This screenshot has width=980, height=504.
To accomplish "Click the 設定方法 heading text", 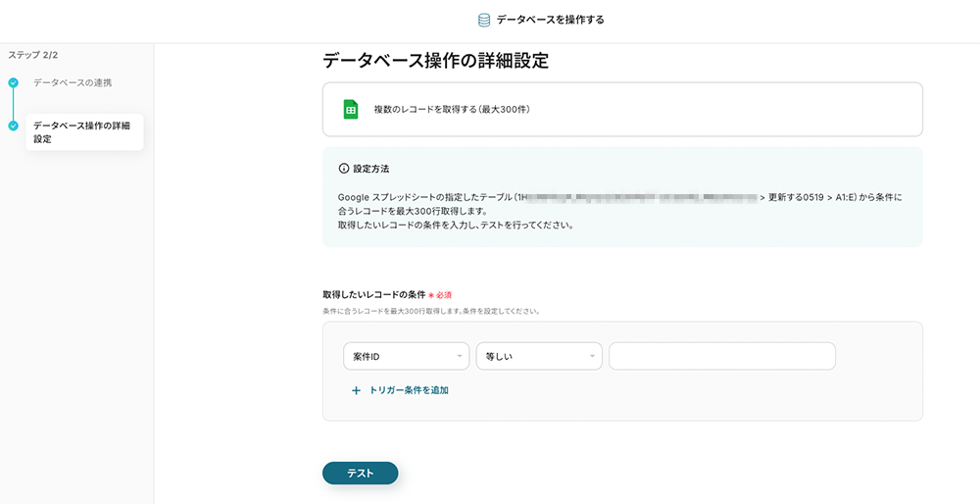I will 370,169.
